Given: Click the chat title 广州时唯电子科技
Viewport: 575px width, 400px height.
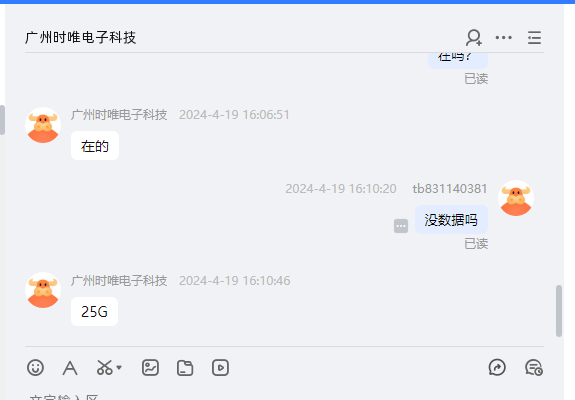Looking at the screenshot, I should coord(81,37).
